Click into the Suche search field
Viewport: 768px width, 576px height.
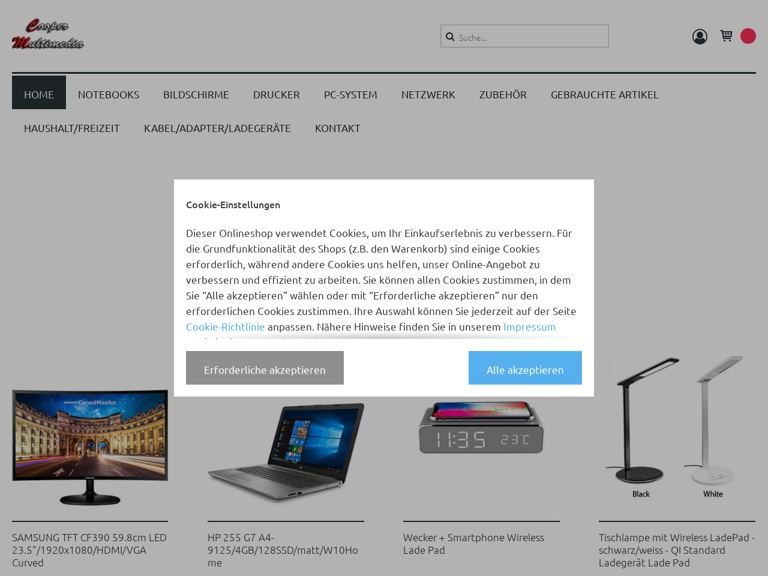524,36
